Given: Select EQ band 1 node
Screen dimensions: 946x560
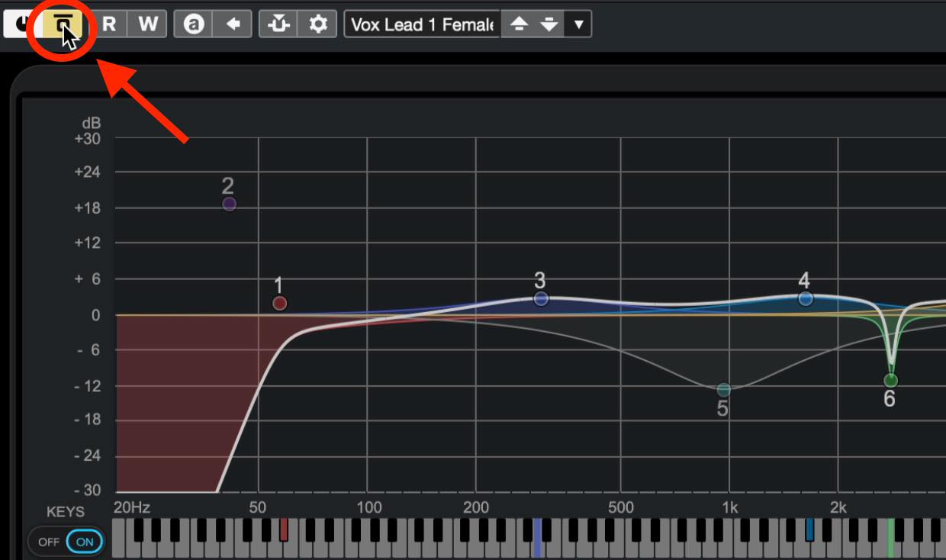Looking at the screenshot, I should [x=280, y=303].
